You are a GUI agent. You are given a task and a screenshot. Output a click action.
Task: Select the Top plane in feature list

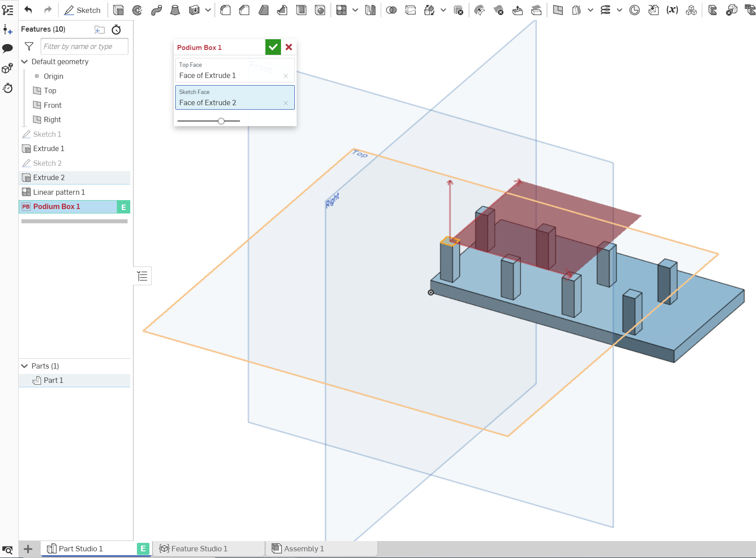50,90
